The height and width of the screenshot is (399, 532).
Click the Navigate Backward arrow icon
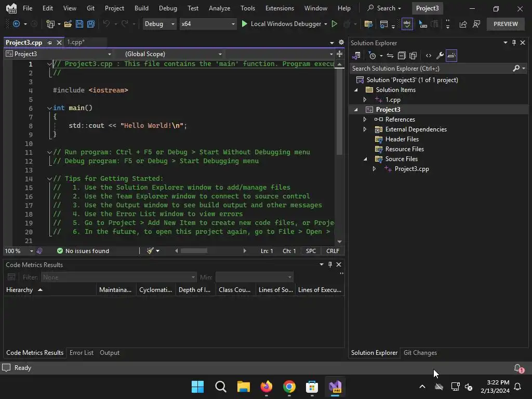(x=16, y=24)
